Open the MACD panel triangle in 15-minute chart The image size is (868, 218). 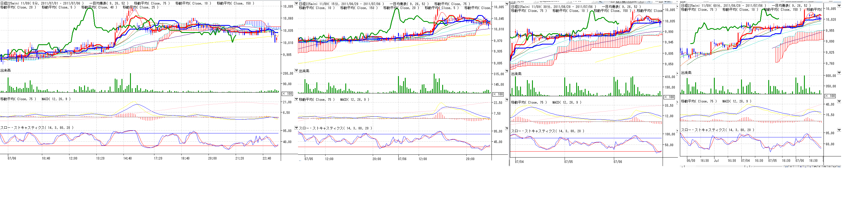tap(296, 99)
